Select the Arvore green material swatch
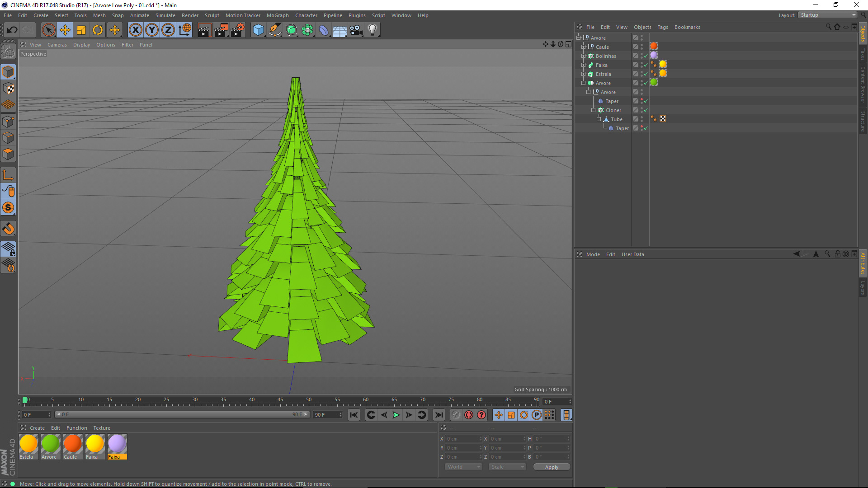This screenshot has height=488, width=868. tap(50, 444)
